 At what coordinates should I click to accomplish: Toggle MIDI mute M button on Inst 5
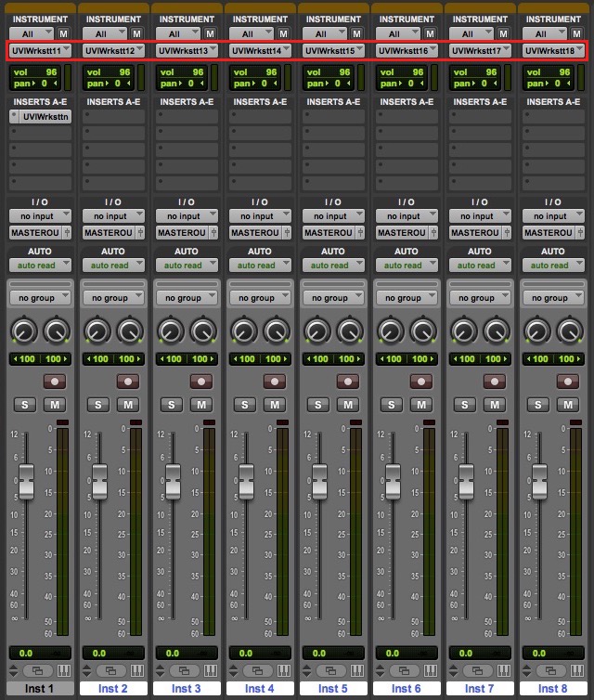click(357, 34)
